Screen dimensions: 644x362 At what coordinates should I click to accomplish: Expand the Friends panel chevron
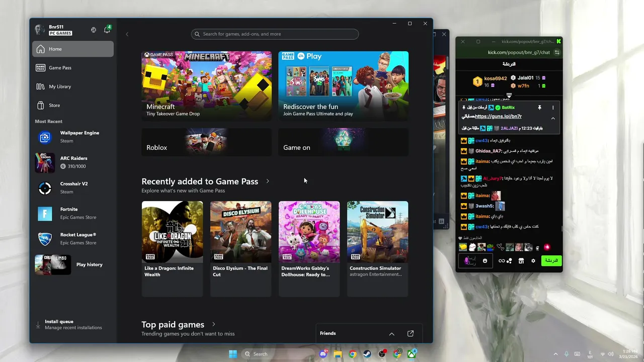pos(391,334)
